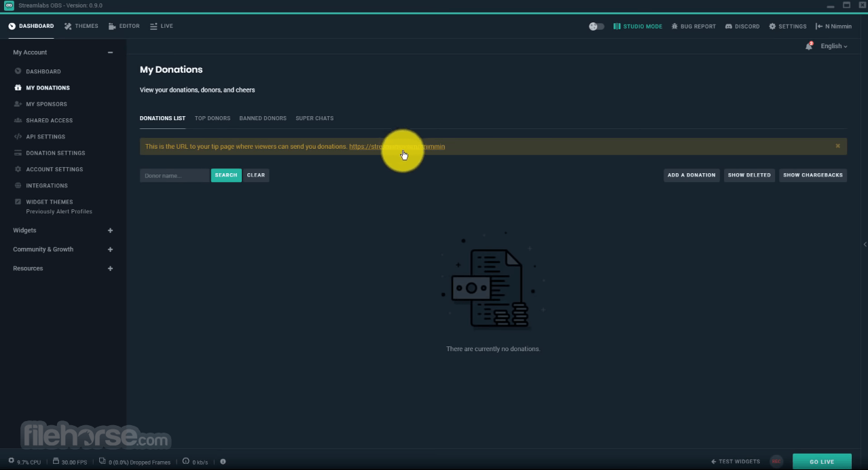Click Go Live

coord(822,462)
